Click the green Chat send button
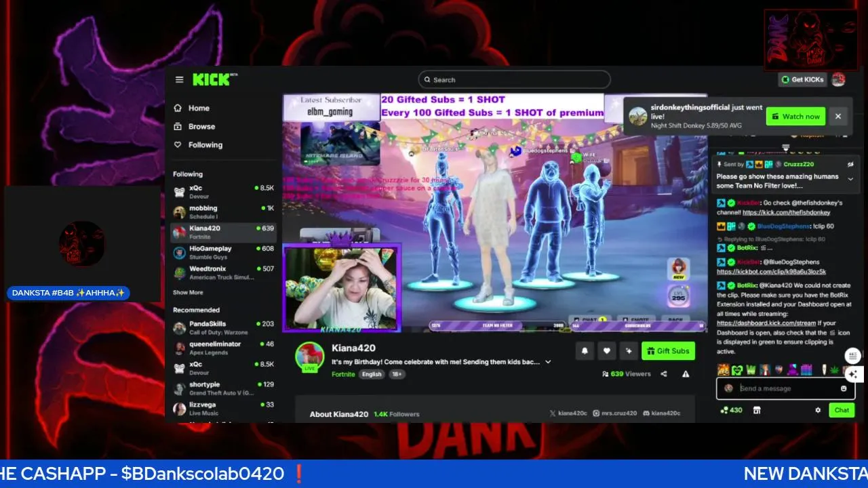 842,410
